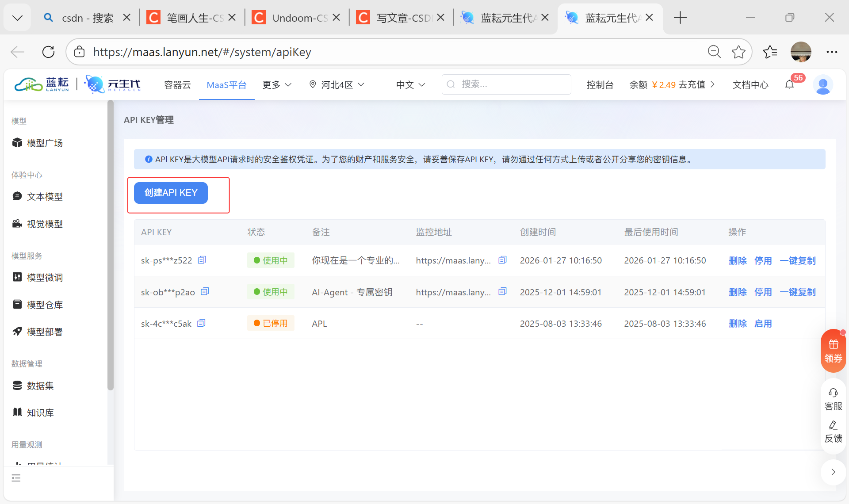
Task: Switch to the 容器云 nav tab
Action: point(177,84)
